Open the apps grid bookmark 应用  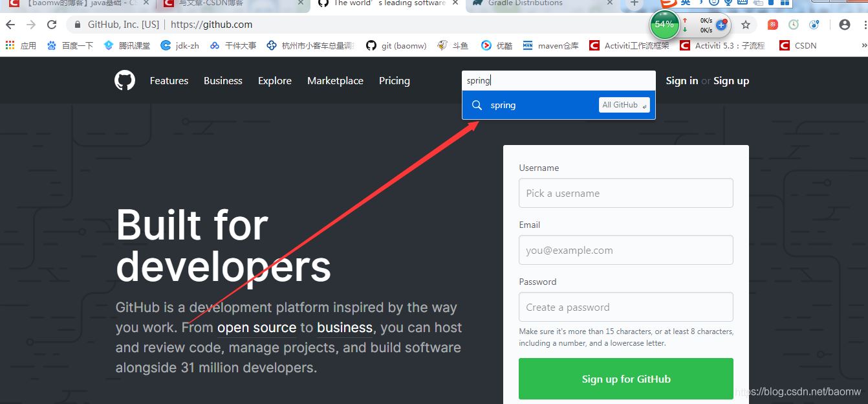point(21,45)
